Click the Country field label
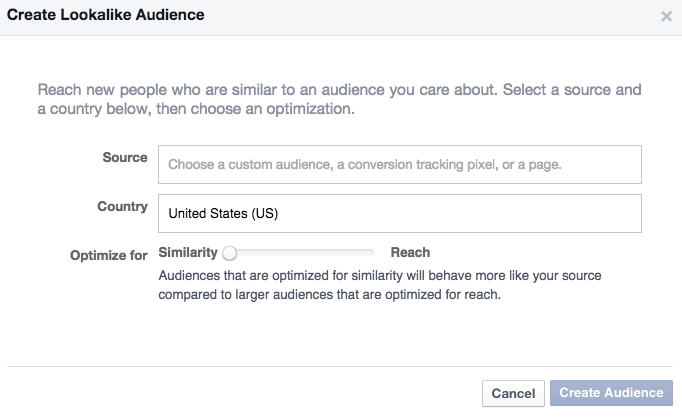Image resolution: width=682 pixels, height=417 pixels. point(122,206)
